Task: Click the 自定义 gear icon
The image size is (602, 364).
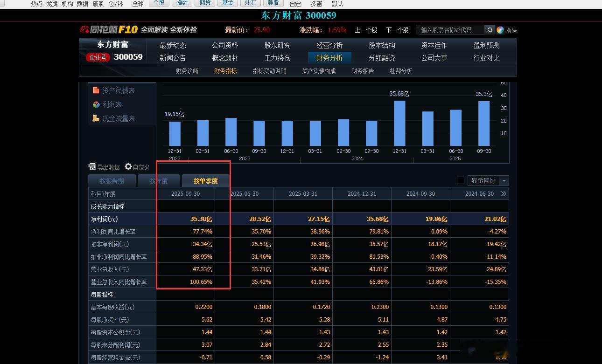Action: point(128,166)
